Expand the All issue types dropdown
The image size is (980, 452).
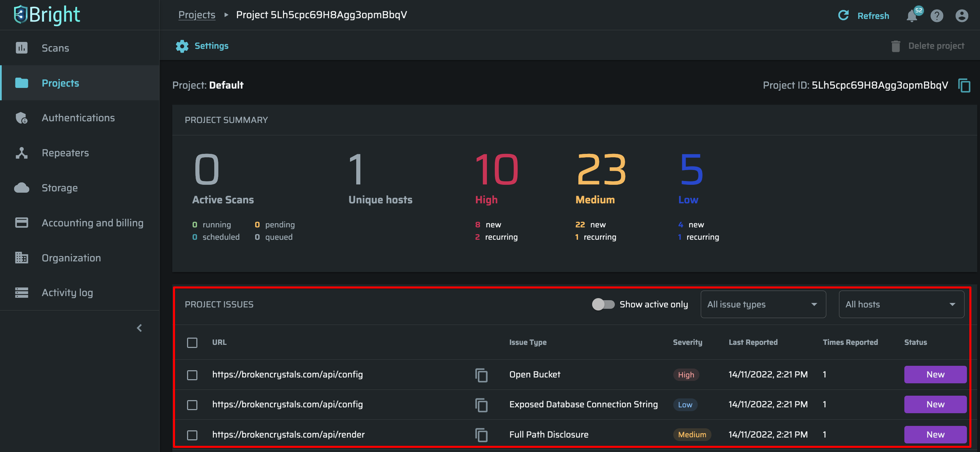pyautogui.click(x=763, y=304)
